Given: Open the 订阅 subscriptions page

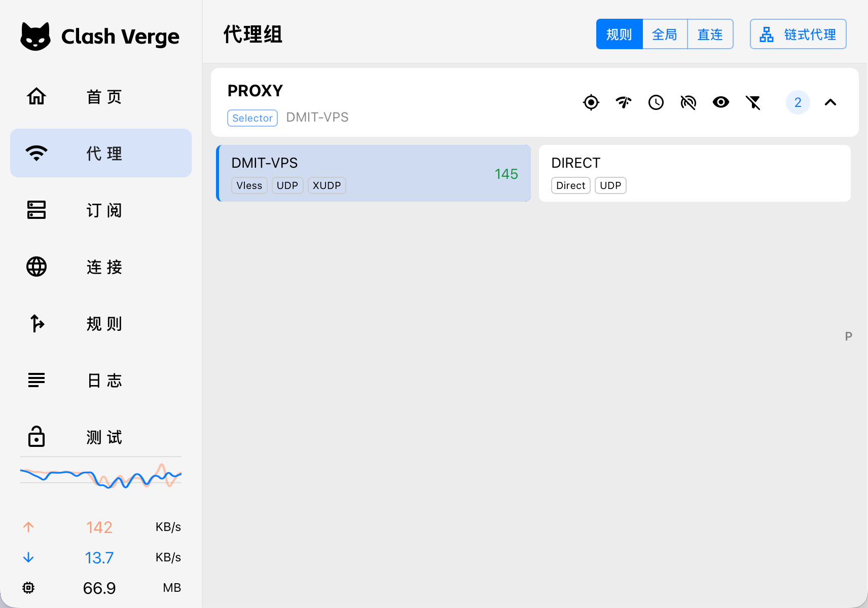Looking at the screenshot, I should (101, 210).
